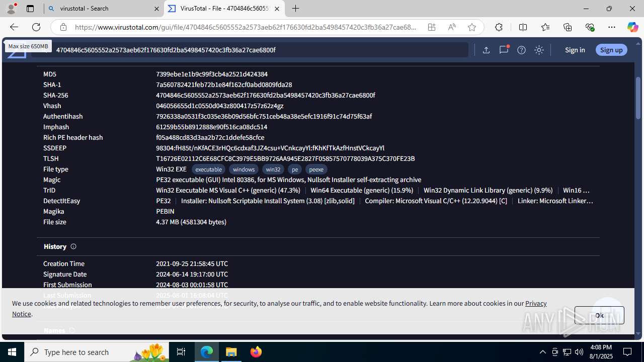Click the 'peexe' file type tag
This screenshot has width=644, height=362.
click(x=316, y=169)
